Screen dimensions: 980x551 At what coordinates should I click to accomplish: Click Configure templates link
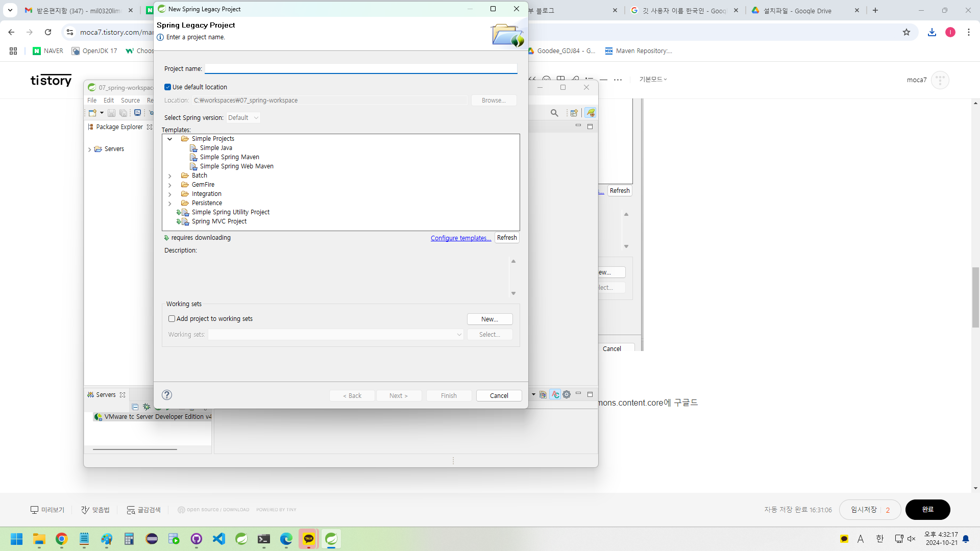pyautogui.click(x=460, y=238)
